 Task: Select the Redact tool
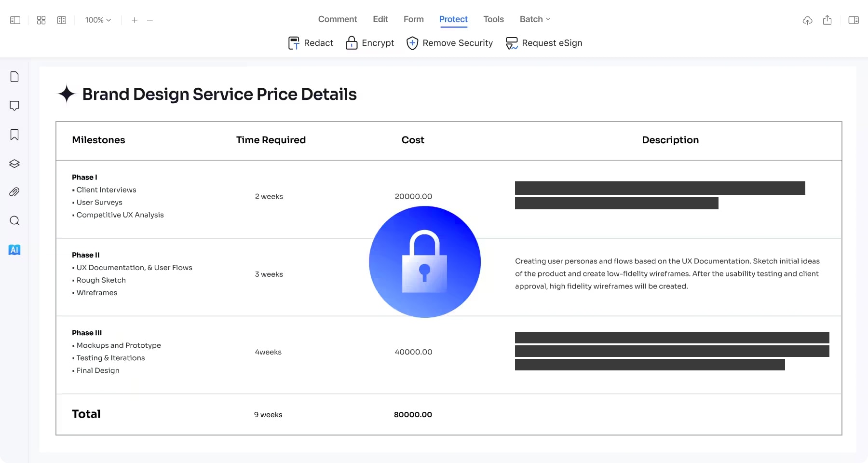[x=311, y=43]
